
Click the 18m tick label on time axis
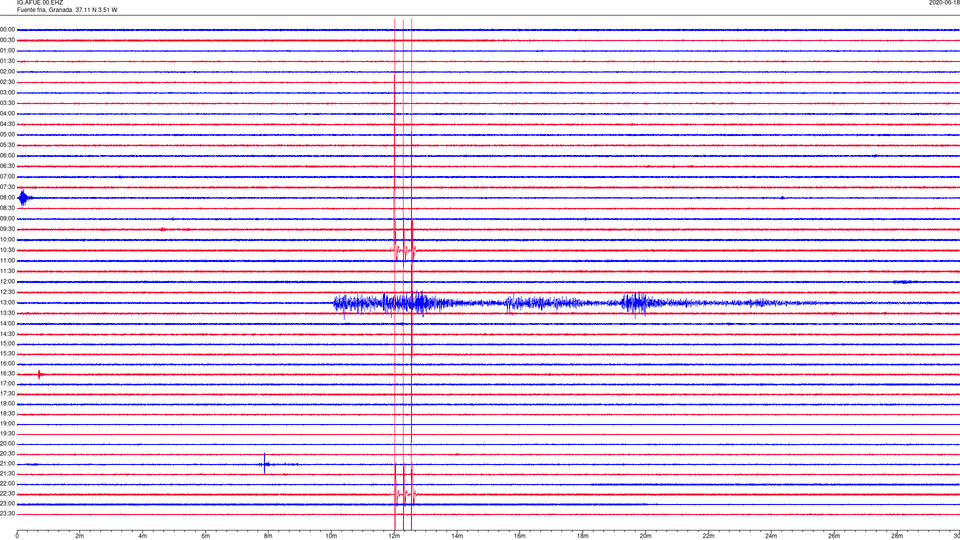pyautogui.click(x=583, y=536)
